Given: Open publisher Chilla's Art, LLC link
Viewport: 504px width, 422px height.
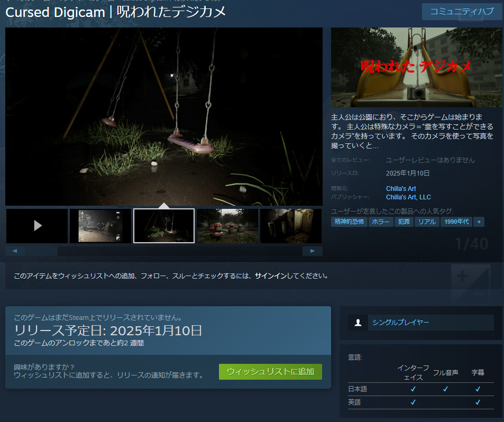Looking at the screenshot, I should tap(408, 197).
